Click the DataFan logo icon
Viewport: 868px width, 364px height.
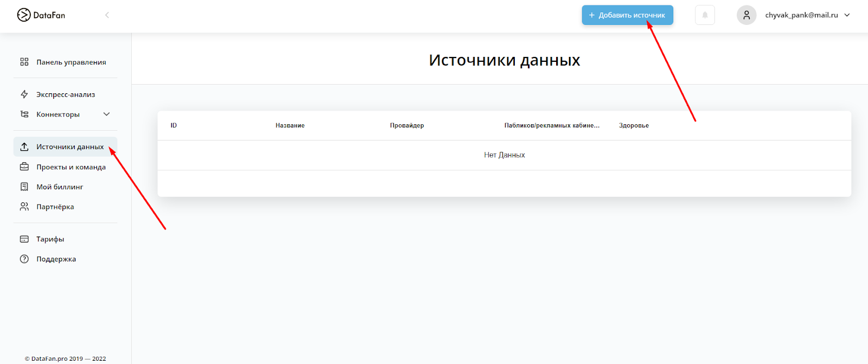(x=24, y=15)
